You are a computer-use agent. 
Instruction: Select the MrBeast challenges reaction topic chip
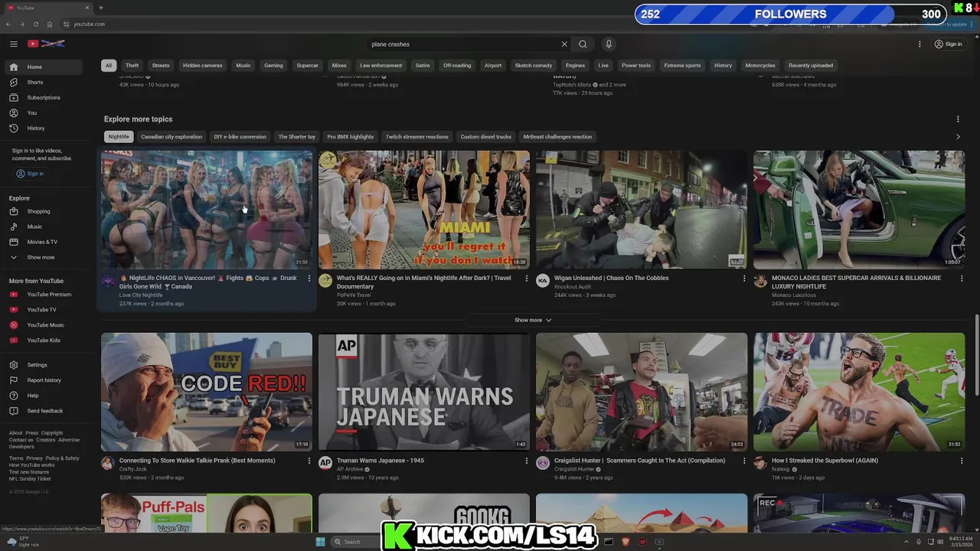coord(558,137)
